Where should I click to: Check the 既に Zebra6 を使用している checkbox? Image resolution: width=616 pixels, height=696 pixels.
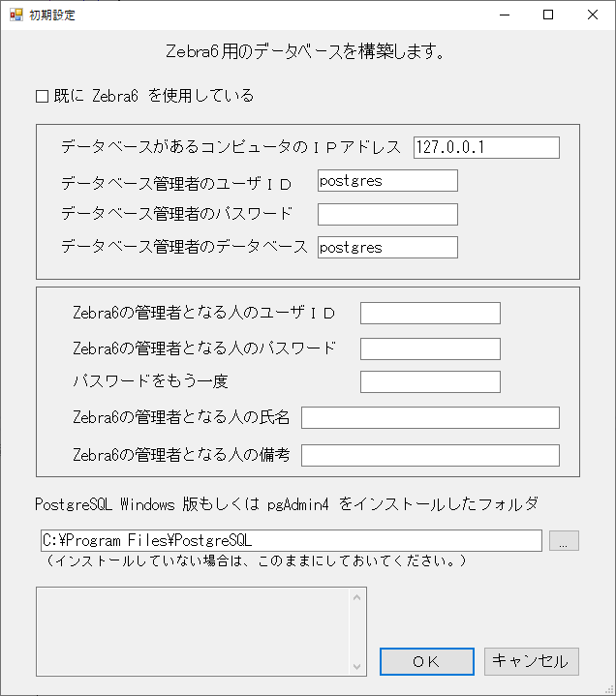click(43, 97)
